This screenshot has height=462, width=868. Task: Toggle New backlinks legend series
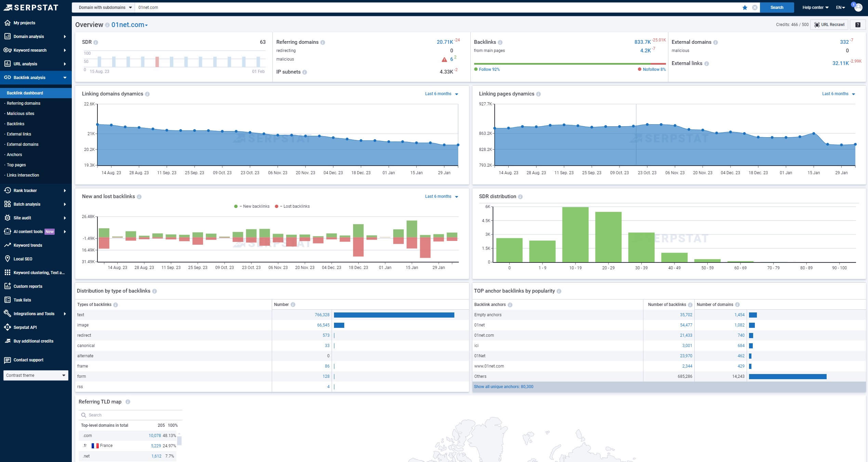(252, 206)
